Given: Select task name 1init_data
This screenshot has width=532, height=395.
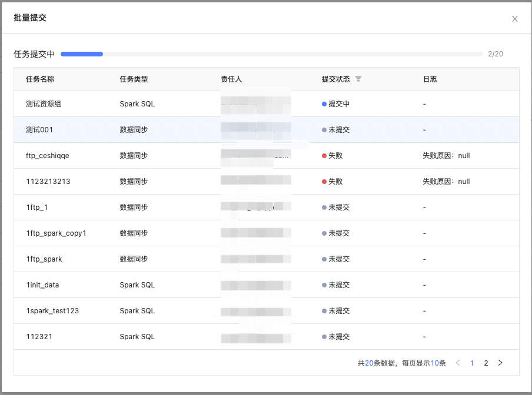Looking at the screenshot, I should [42, 285].
